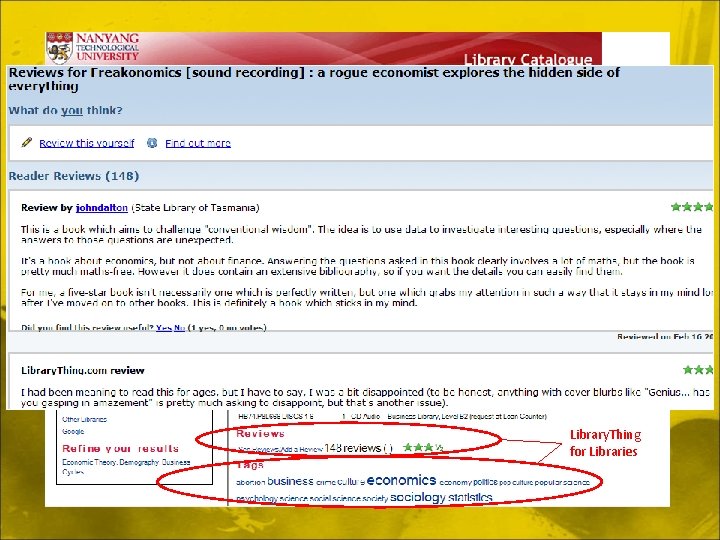Image resolution: width=720 pixels, height=540 pixels.
Task: Click the social science tag
Action: (335, 499)
